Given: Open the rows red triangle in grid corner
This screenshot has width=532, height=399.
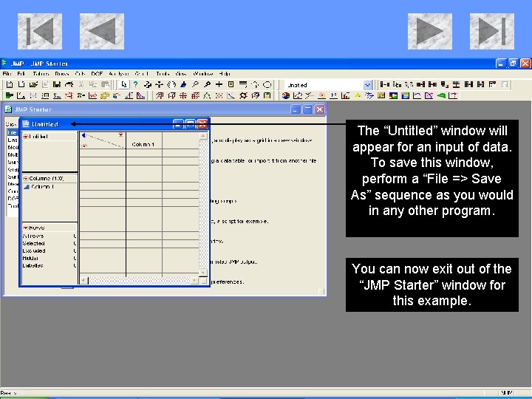Looking at the screenshot, I should (x=84, y=146).
